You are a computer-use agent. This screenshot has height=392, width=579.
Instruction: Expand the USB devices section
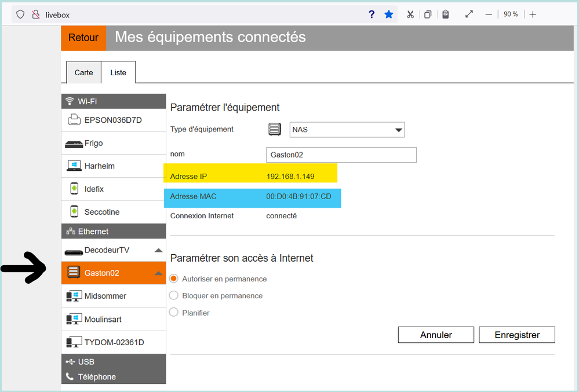tap(86, 362)
